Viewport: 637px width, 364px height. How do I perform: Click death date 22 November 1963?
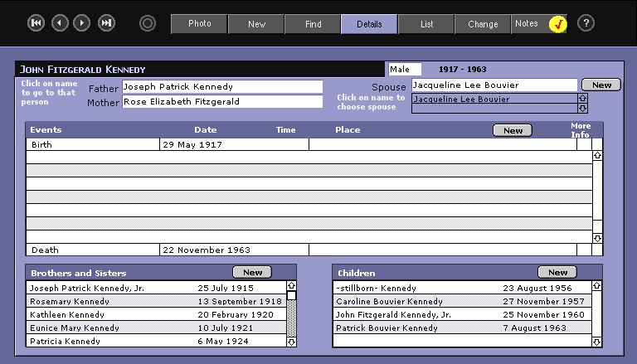click(207, 250)
